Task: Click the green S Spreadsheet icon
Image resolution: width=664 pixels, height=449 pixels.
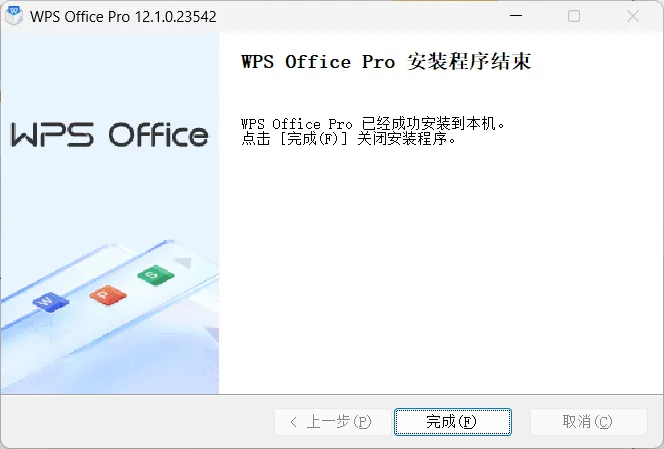Action: tap(155, 276)
